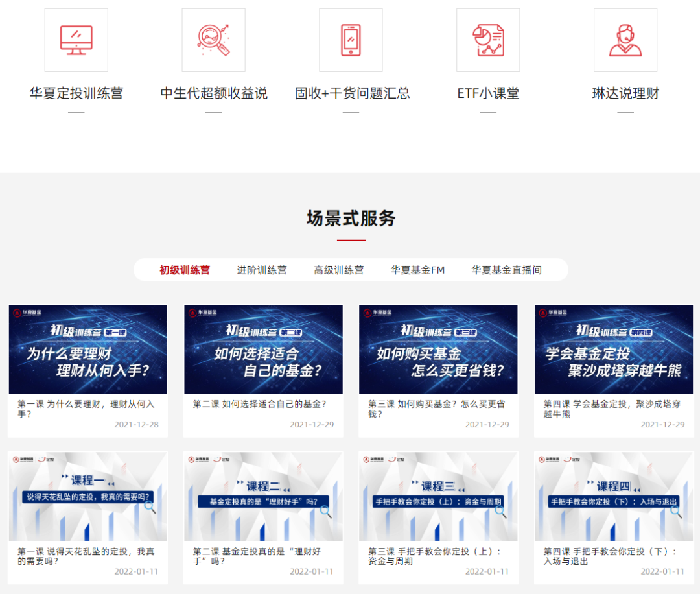Click magnifier icon on 课程四 banner
The height and width of the screenshot is (594, 700).
tap(676, 512)
